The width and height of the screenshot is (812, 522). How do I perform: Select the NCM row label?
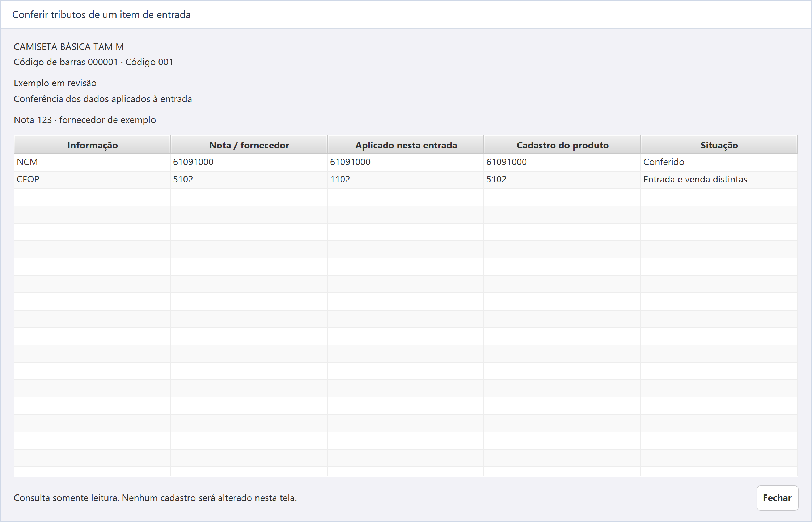(27, 162)
